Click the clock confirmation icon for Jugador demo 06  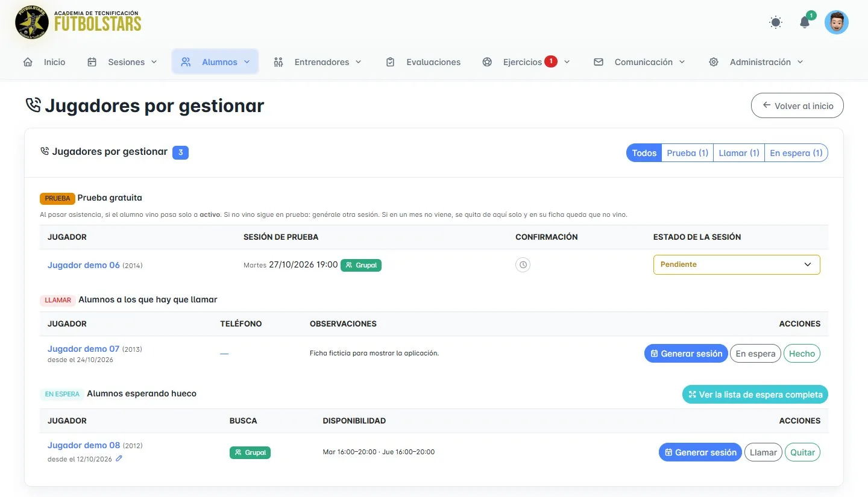pos(523,264)
